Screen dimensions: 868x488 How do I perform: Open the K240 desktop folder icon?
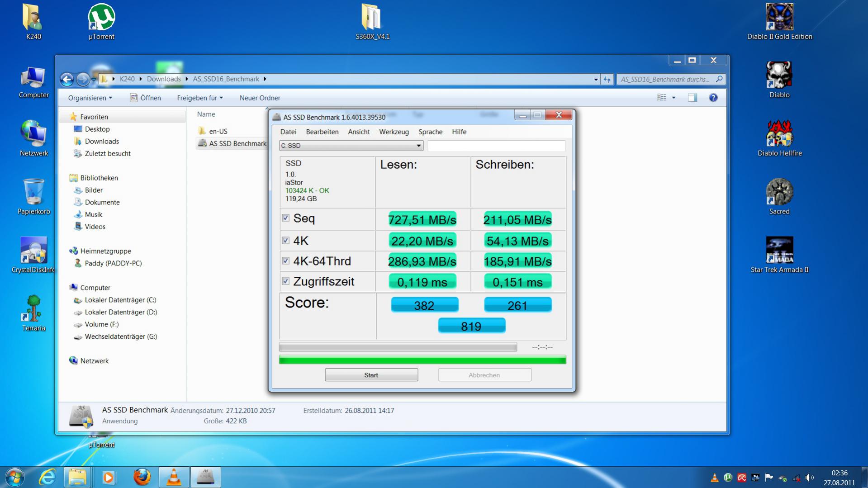pyautogui.click(x=33, y=22)
